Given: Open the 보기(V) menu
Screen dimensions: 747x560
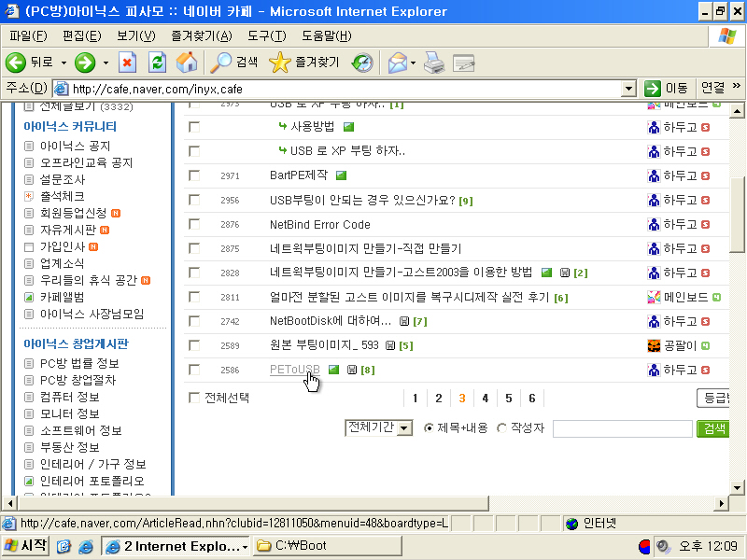Looking at the screenshot, I should pyautogui.click(x=136, y=35).
